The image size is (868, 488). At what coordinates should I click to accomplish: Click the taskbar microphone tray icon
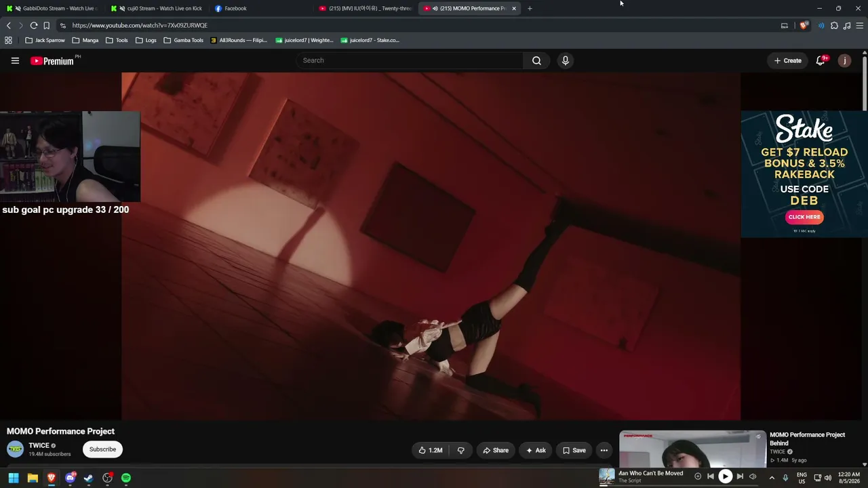(x=785, y=478)
